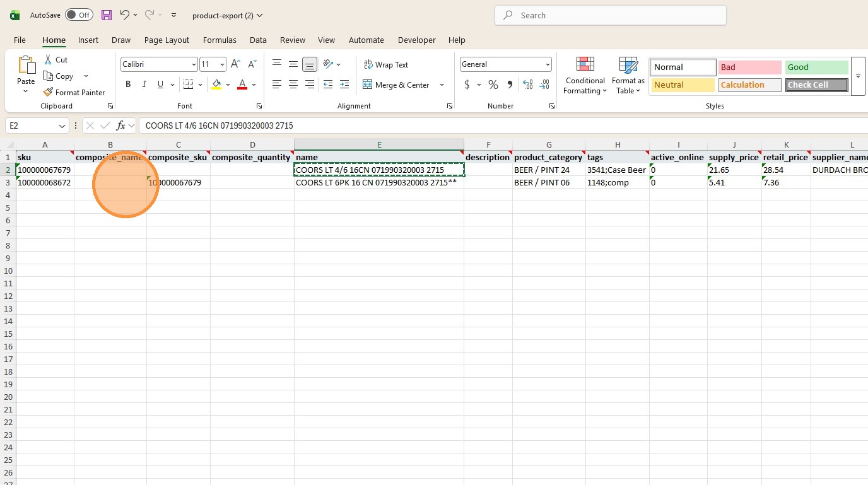Open Font dialog launcher
The height and width of the screenshot is (485, 868).
point(259,106)
